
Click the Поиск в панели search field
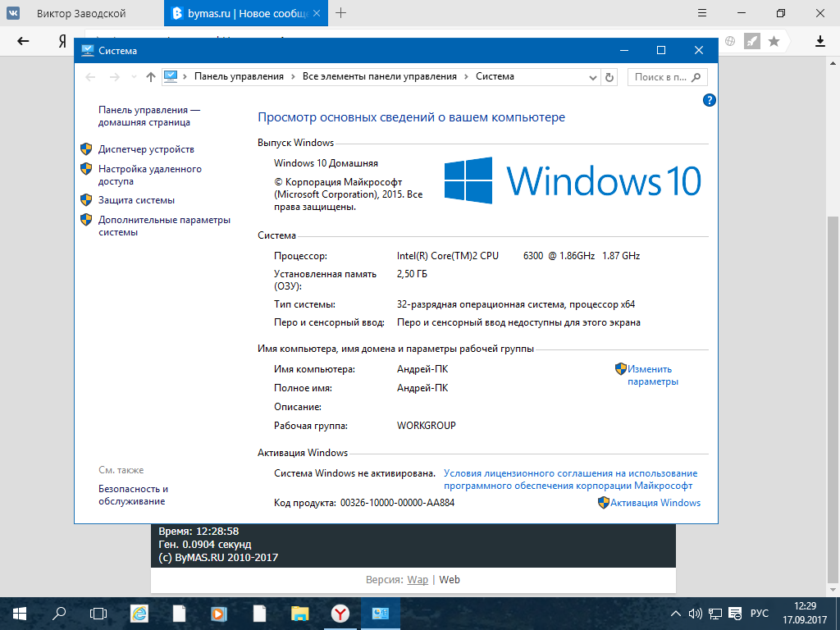point(660,76)
